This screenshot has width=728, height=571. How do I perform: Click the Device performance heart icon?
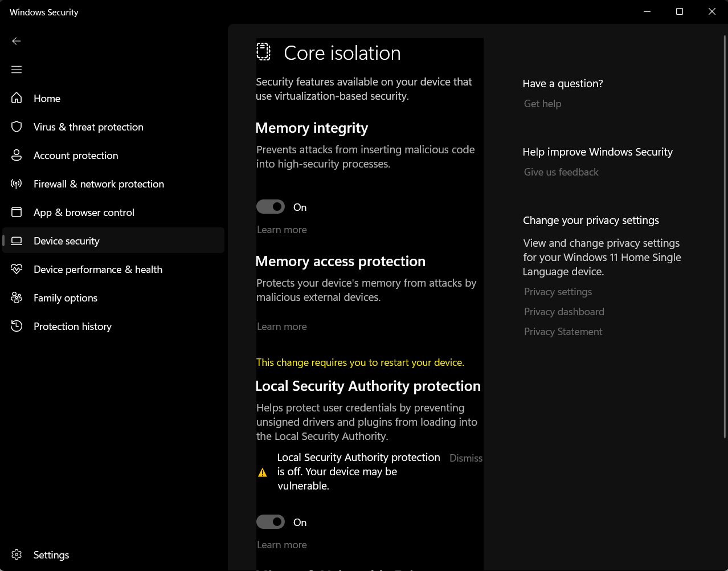(17, 269)
